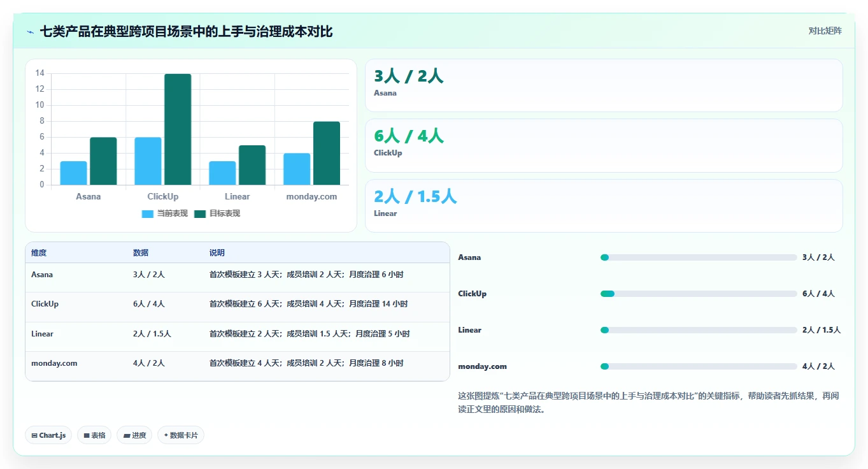Viewport: 868px width, 469px height.
Task: Click description mentioning 月度治理 5 小时
Action: [309, 334]
